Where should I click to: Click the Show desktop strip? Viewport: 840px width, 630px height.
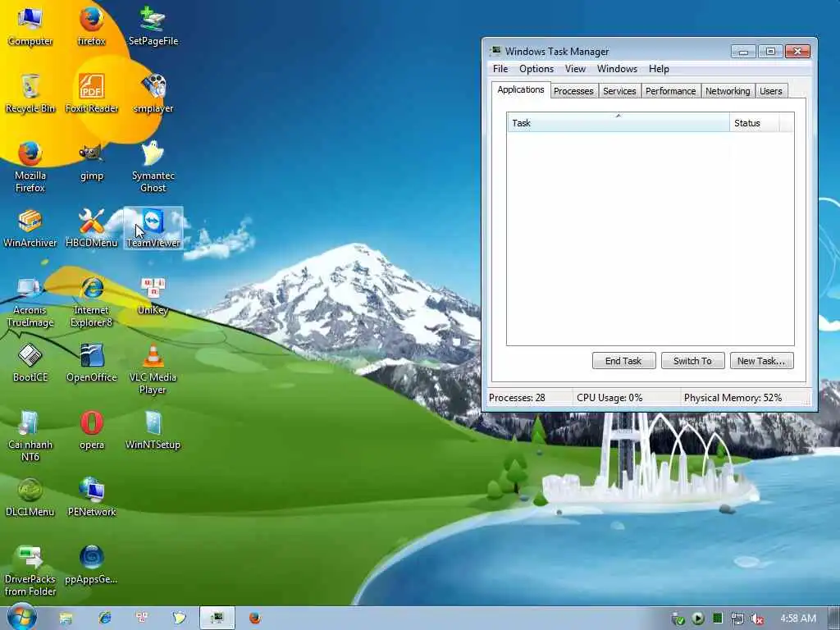tap(834, 619)
